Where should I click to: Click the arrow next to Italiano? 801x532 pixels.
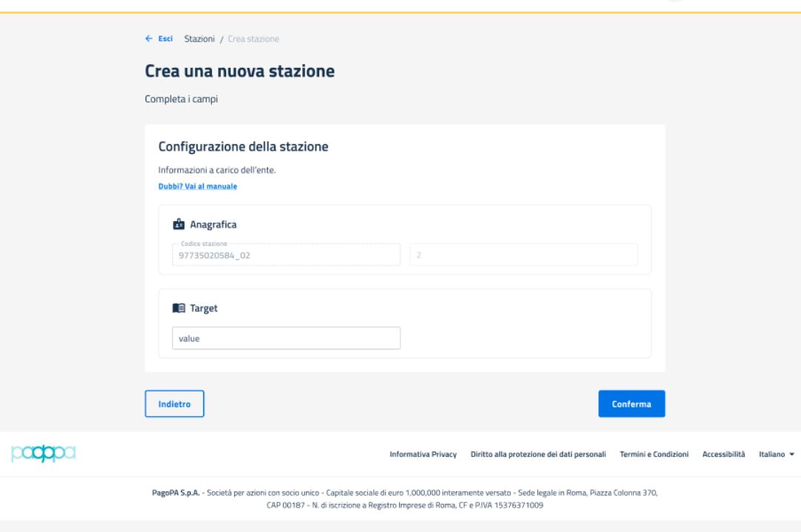tap(792, 454)
